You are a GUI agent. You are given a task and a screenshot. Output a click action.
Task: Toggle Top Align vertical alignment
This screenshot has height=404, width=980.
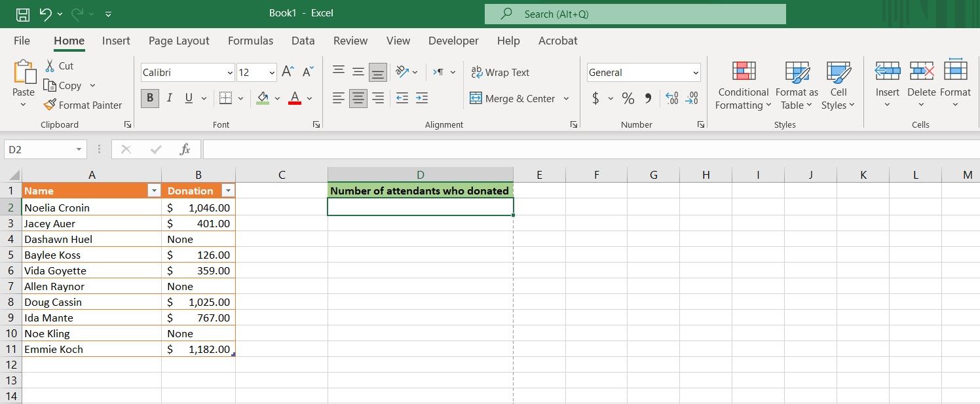339,72
